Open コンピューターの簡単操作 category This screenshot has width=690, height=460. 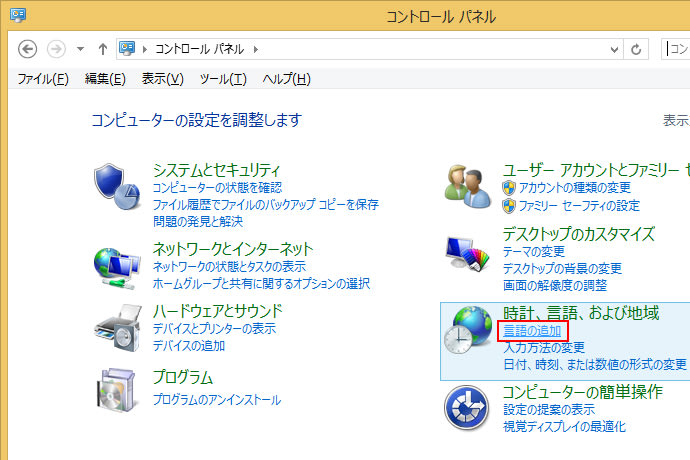point(583,392)
